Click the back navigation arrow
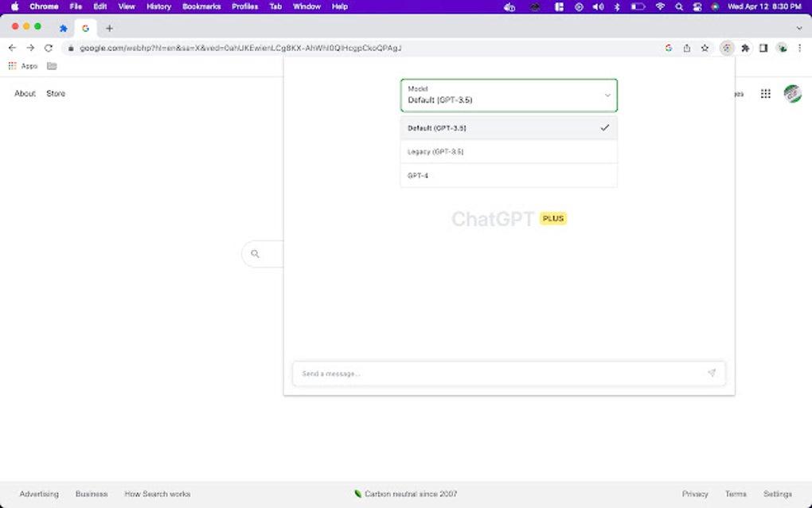Screen dimensions: 812x508 [11, 48]
